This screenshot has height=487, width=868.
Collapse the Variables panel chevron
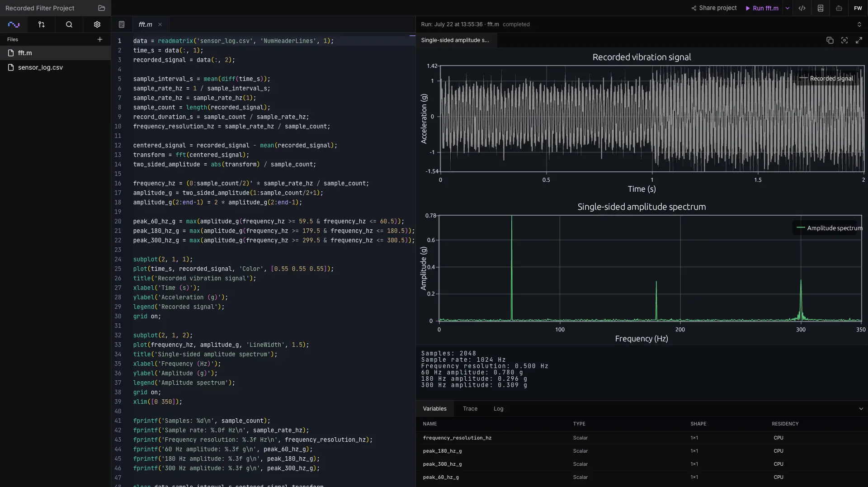tap(861, 409)
